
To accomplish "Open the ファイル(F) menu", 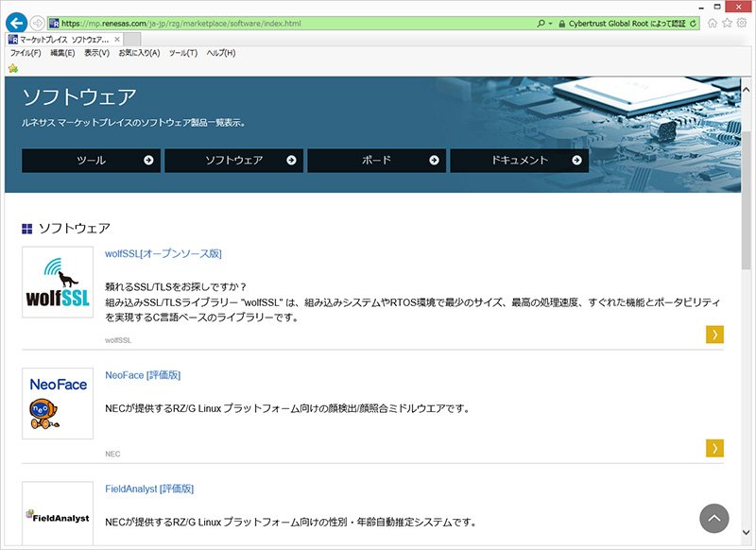I will click(x=26, y=53).
